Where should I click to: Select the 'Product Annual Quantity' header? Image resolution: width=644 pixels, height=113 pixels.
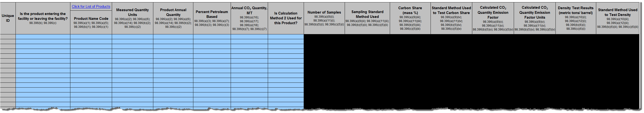point(173,18)
